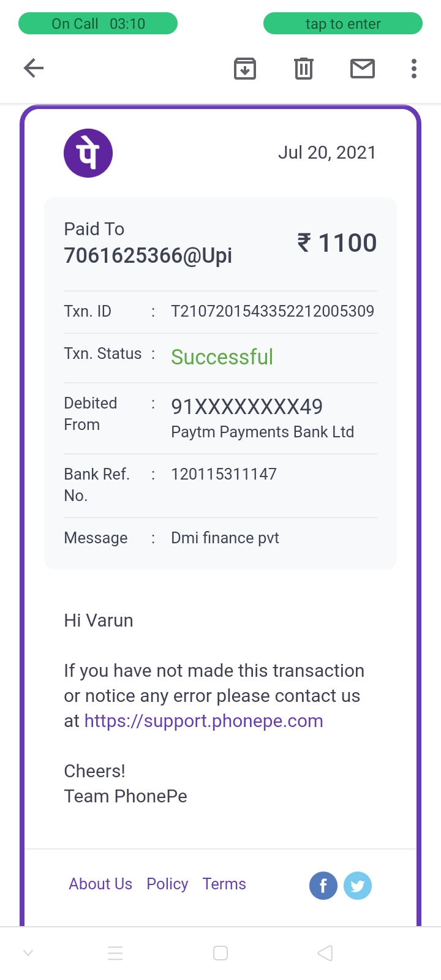
Task: Open the navigation bar menu icon
Action: pyautogui.click(x=115, y=953)
